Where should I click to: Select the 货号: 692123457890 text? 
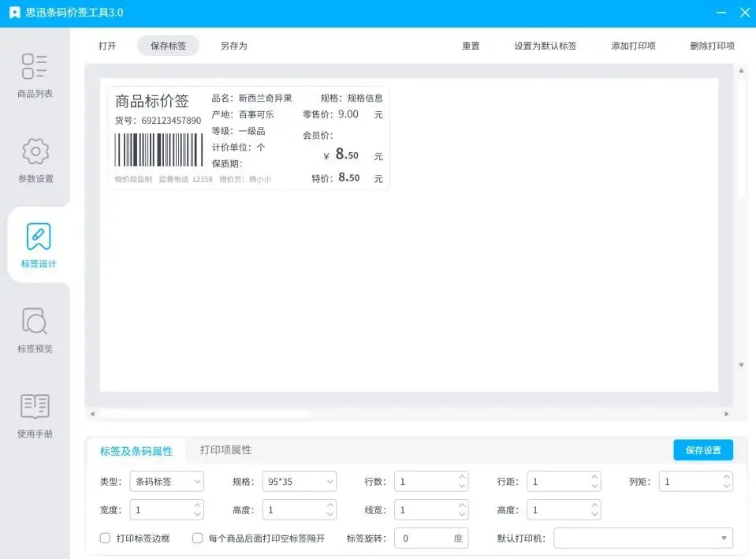[x=158, y=121]
